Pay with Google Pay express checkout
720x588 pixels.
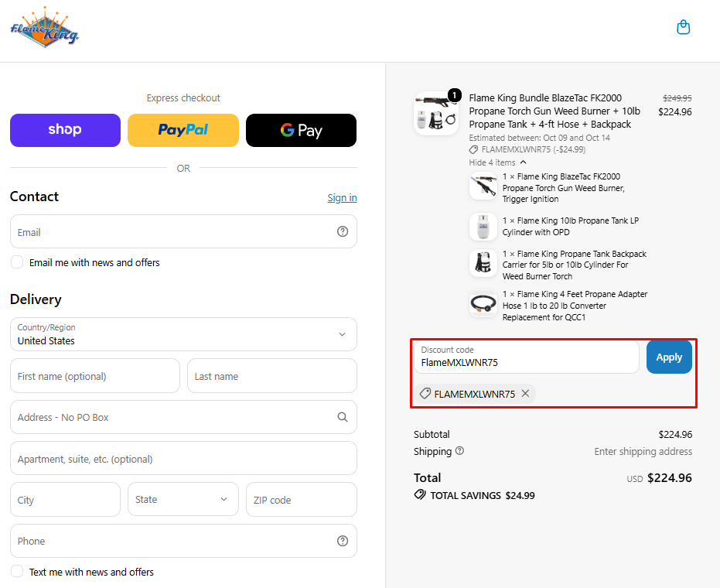click(302, 131)
